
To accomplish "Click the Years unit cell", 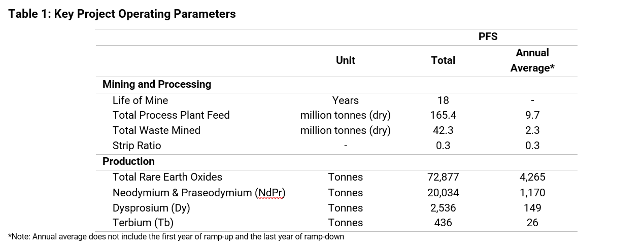I will tap(345, 100).
